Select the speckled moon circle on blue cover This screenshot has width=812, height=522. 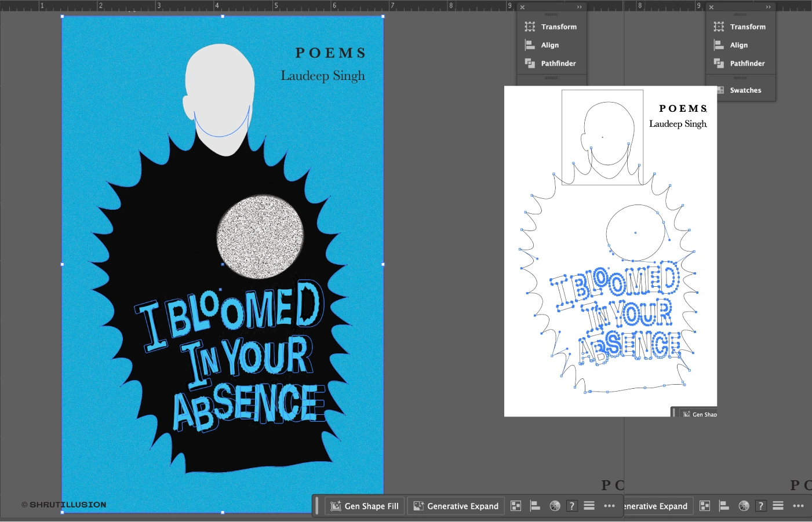(260, 236)
